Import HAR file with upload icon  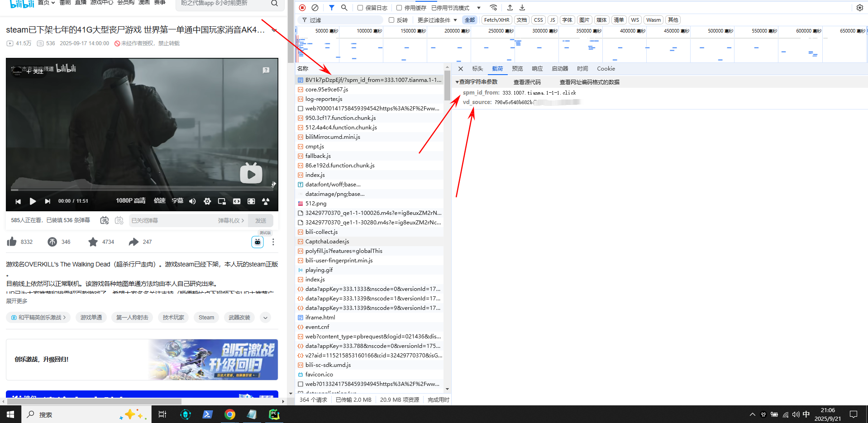point(510,8)
